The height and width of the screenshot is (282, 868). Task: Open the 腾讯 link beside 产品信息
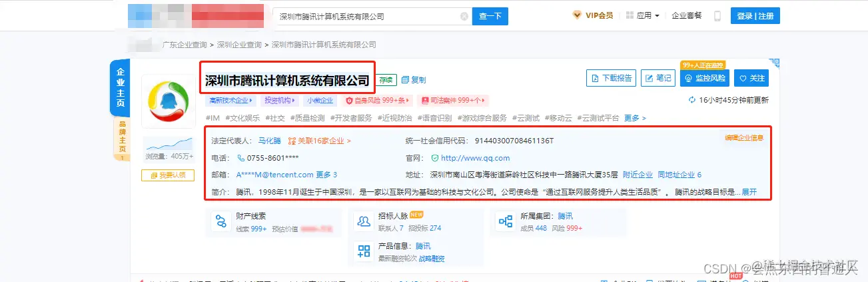click(x=423, y=246)
